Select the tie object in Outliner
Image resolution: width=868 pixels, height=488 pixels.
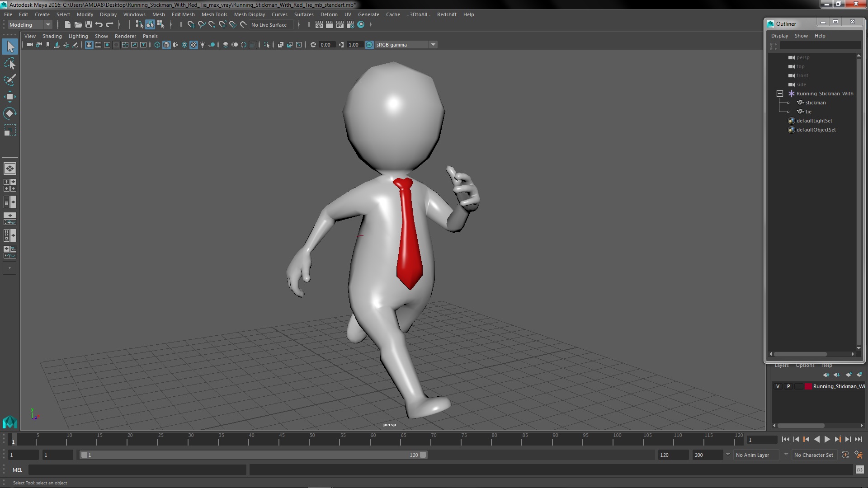[808, 112]
